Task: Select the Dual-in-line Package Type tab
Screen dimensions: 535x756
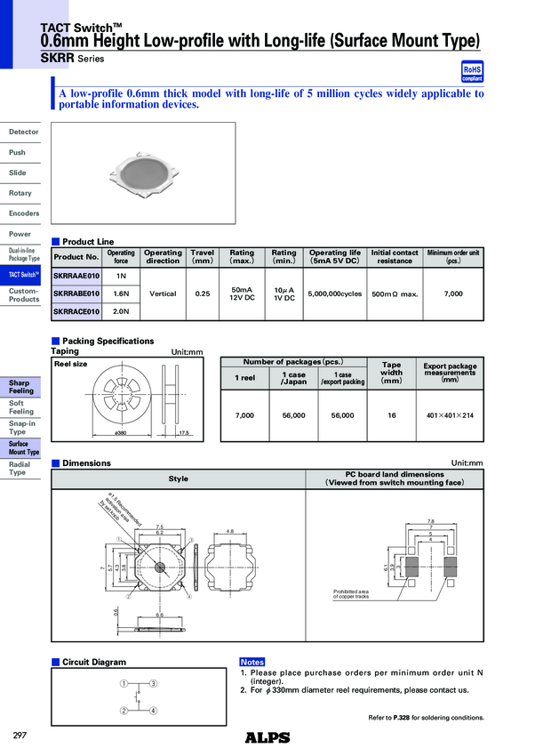Action: [20, 254]
